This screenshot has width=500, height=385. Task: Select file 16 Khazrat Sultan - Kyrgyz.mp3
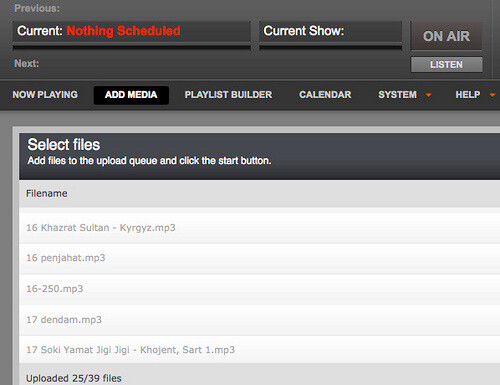pos(259,228)
